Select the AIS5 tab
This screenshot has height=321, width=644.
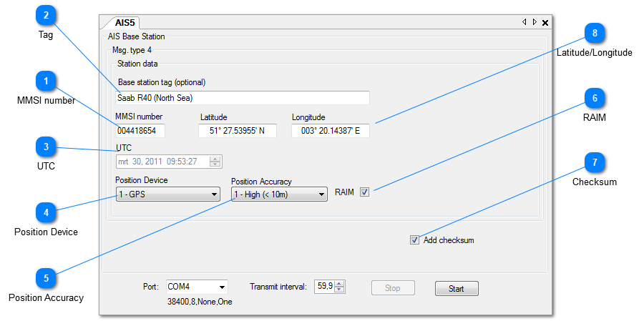click(x=125, y=23)
